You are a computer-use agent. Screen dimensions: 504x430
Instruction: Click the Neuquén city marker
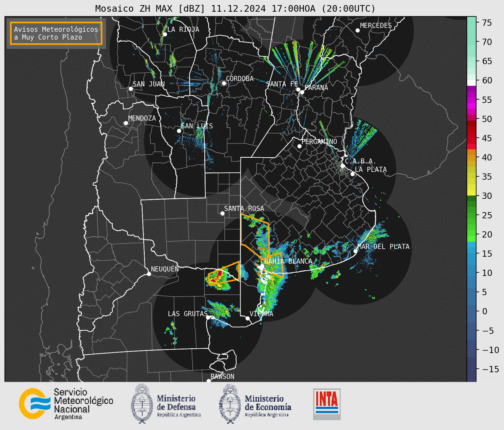click(149, 274)
